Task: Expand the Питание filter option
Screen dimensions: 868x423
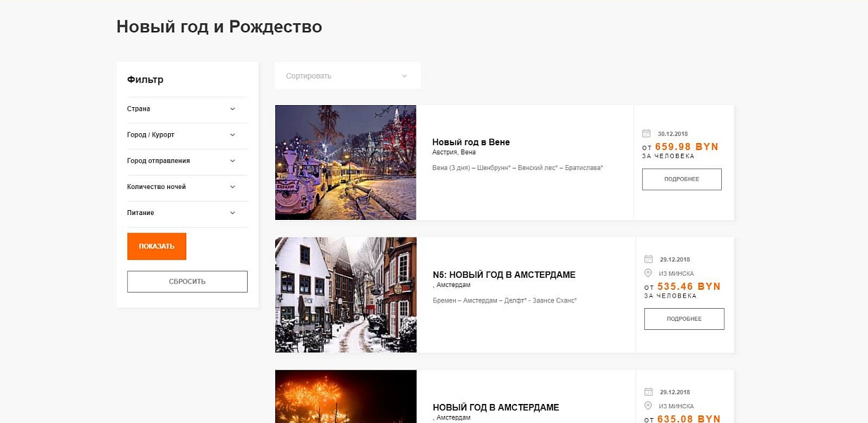Action: [187, 213]
